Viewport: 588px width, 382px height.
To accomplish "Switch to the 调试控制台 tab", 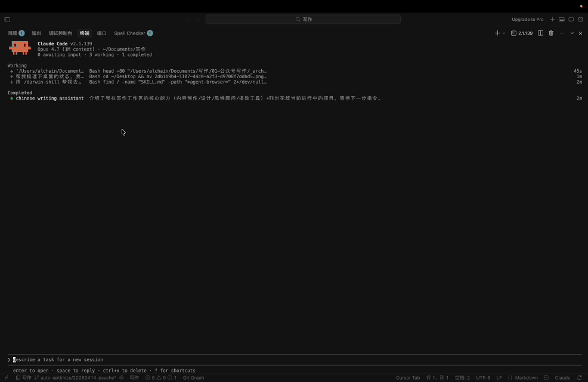I will tap(60, 33).
